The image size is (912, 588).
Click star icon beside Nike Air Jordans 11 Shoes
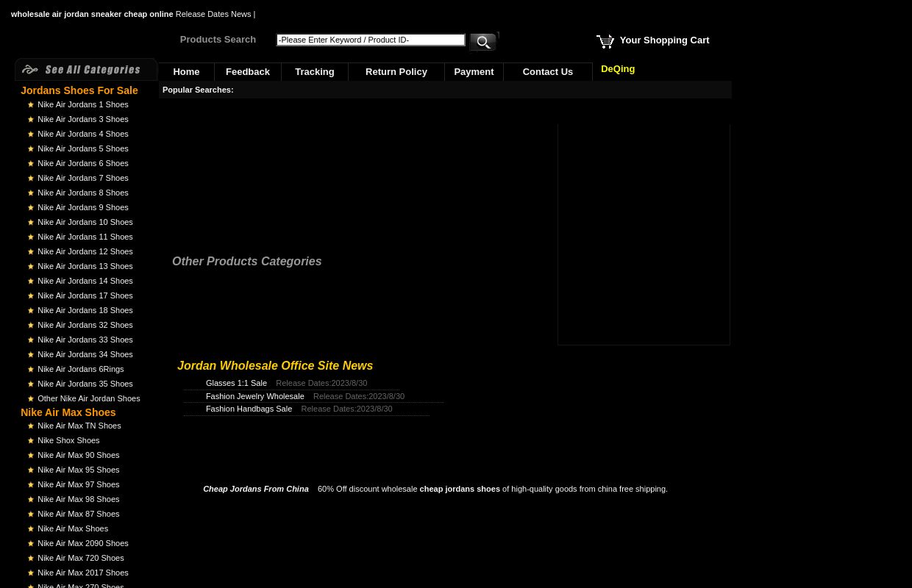pos(31,237)
